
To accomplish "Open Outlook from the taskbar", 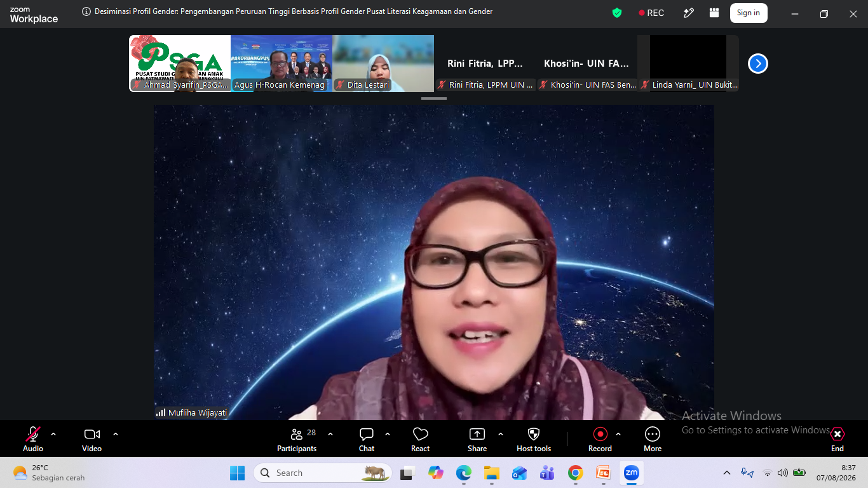I will 519,473.
